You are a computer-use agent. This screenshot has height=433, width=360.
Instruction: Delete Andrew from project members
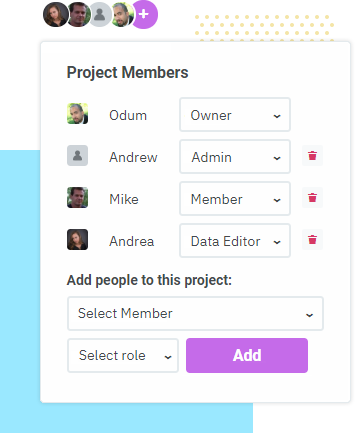(312, 156)
